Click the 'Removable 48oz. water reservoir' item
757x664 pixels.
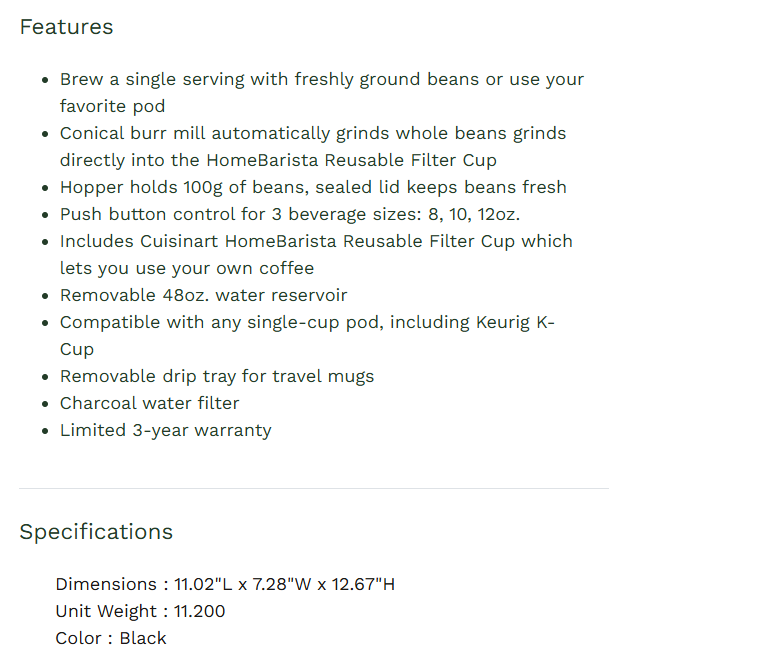(x=203, y=296)
